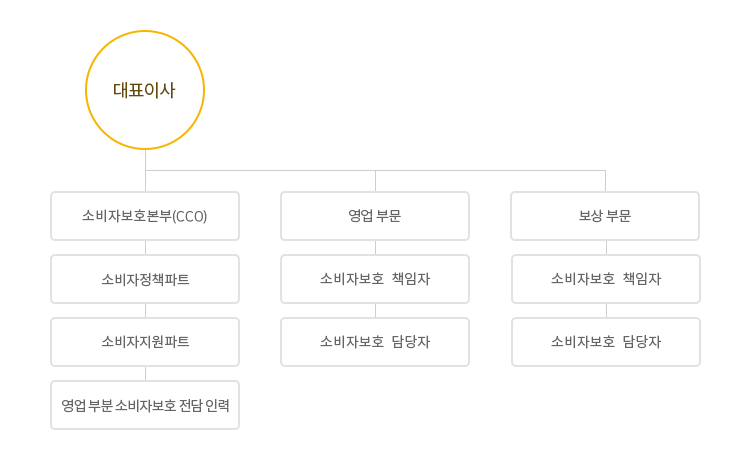Viewport: 750px width, 460px height.
Task: Choose 소비자보호 책임자 under 보상 부문
Action: (606, 279)
